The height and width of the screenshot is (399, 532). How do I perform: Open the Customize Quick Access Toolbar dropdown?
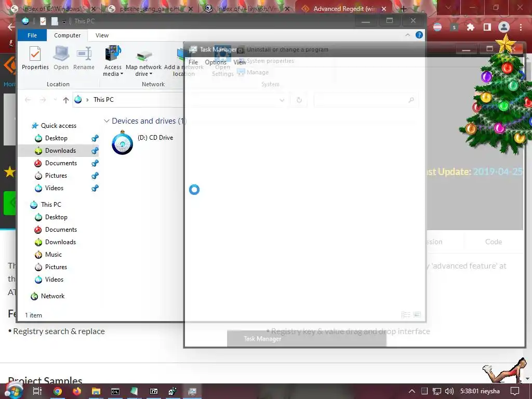point(64,21)
